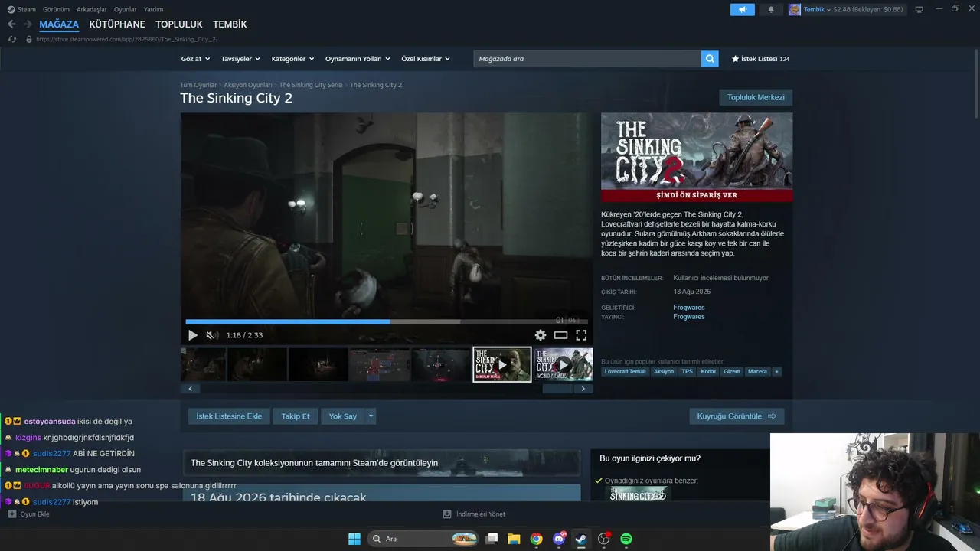
Task: Select the TPS tag
Action: (687, 372)
